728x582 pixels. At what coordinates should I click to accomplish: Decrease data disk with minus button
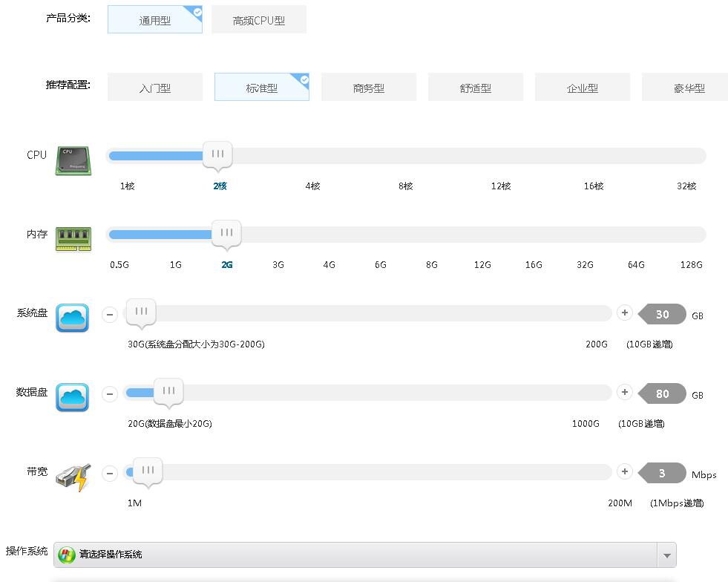click(x=110, y=393)
